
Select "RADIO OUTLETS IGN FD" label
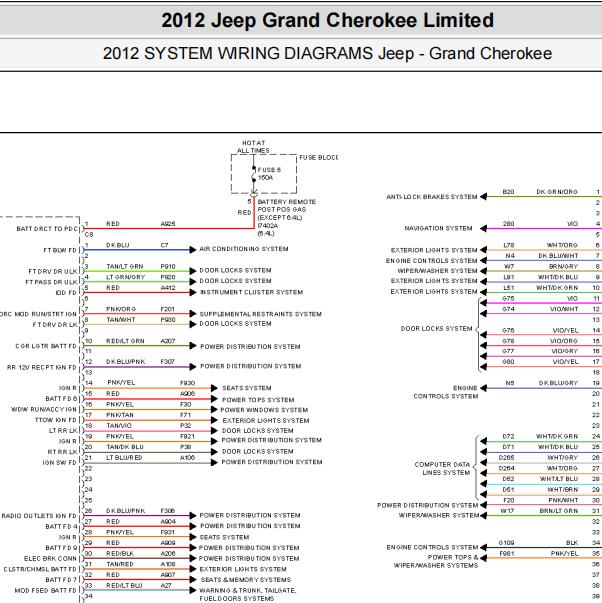pyautogui.click(x=39, y=516)
